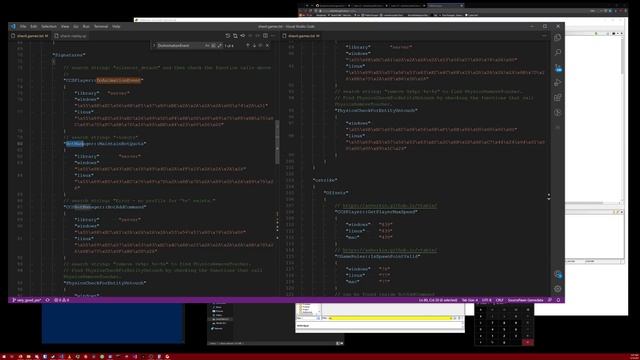The image size is (640, 360).
Task: Click errors and warnings count in status bar
Action: point(62,300)
